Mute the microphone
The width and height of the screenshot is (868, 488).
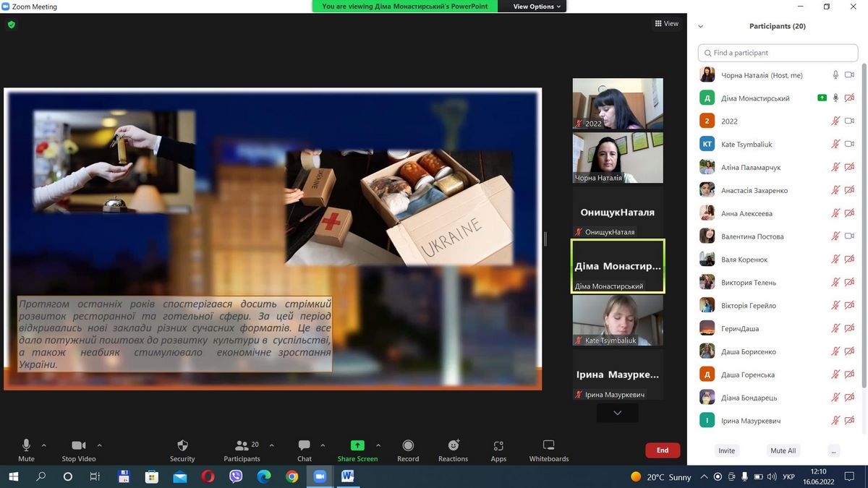coord(26,445)
